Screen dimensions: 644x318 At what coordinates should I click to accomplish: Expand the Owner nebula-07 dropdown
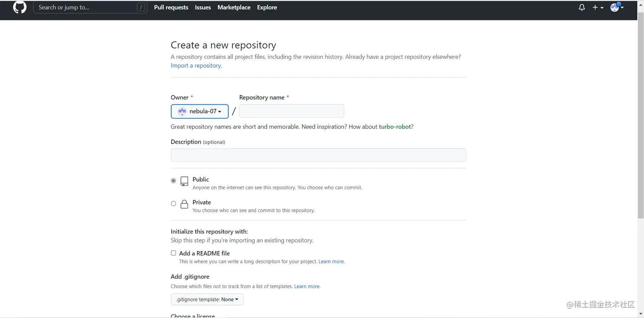click(x=200, y=112)
